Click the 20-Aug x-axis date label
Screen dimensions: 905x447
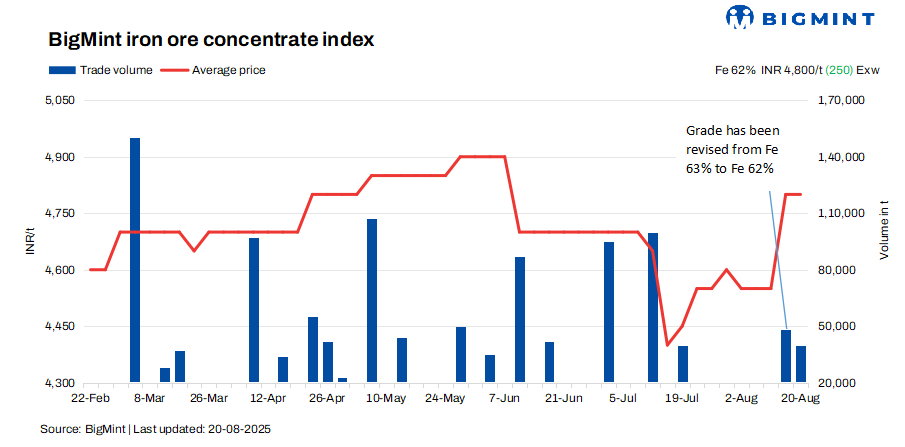801,397
